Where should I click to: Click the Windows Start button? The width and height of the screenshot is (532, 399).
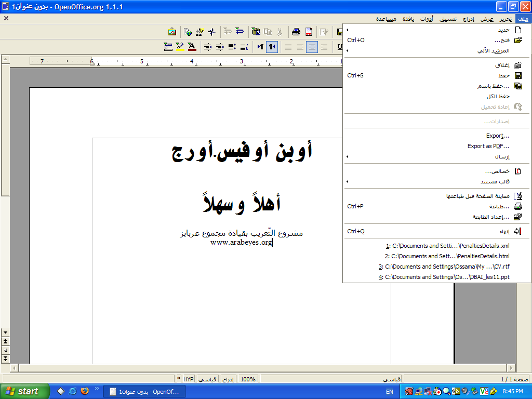click(x=23, y=391)
